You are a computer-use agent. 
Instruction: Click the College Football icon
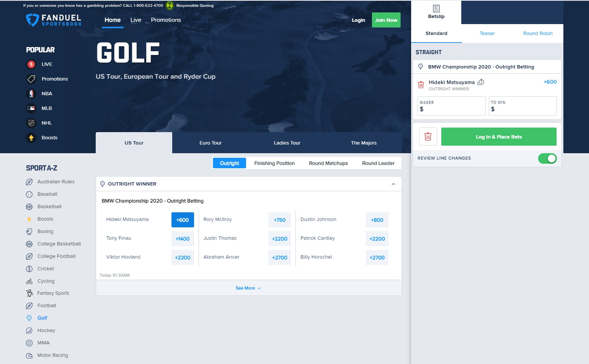29,256
